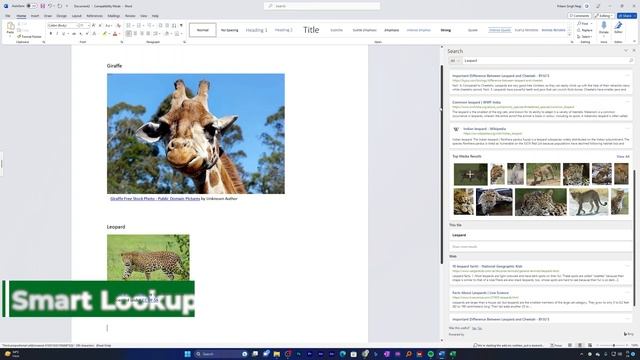Click the text highlight color icon
Screen dimensions: 640x360
pyautogui.click(x=104, y=34)
